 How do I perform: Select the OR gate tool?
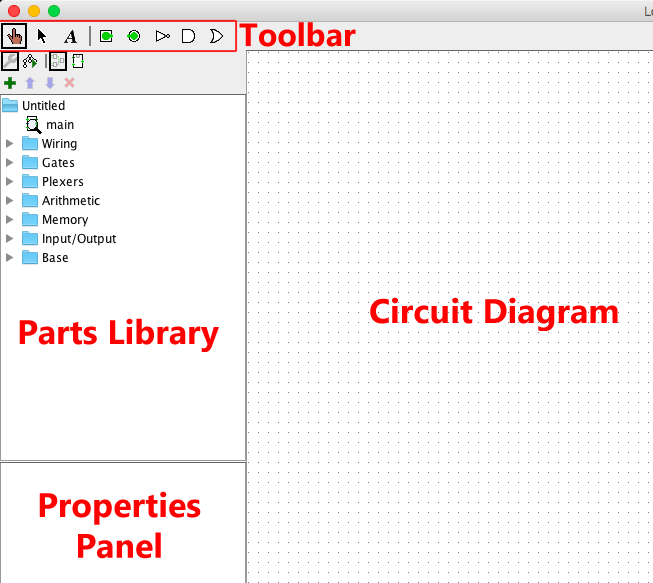tap(216, 36)
